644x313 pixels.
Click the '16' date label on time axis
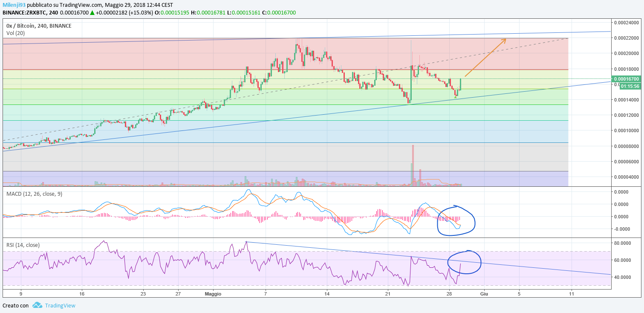click(82, 294)
